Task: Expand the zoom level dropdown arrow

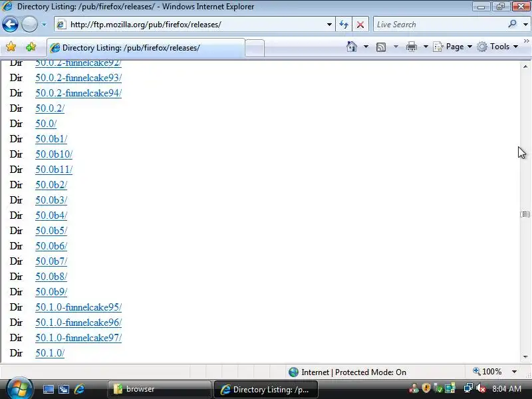Action: 514,372
